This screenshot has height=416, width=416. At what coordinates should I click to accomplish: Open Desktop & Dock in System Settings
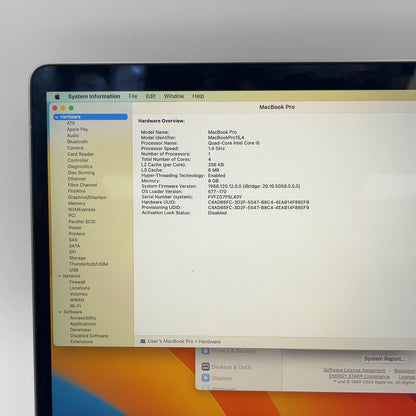227,367
